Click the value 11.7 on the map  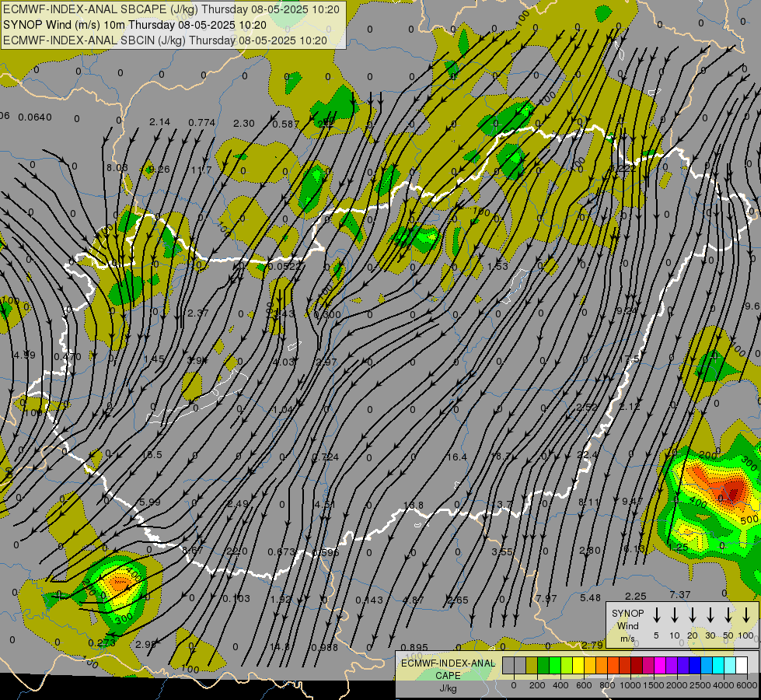[201, 170]
